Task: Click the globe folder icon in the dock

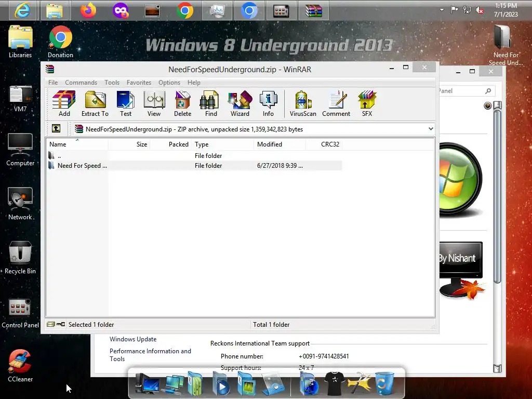Action: click(x=309, y=384)
